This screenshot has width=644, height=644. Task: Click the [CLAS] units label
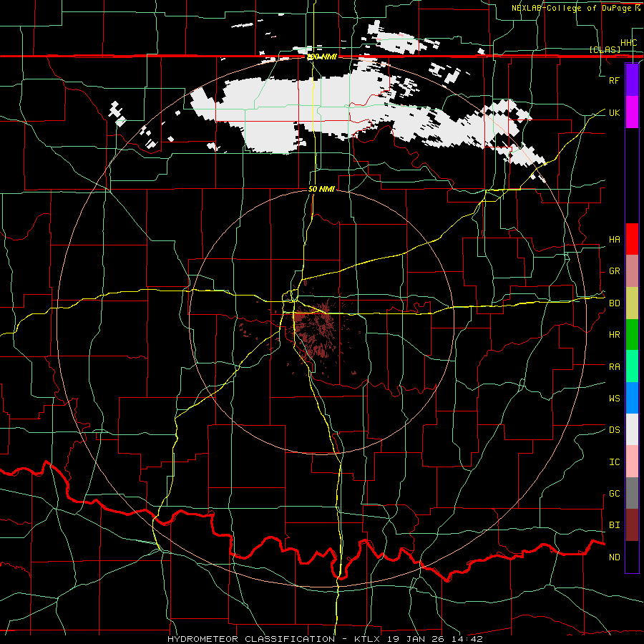(605, 49)
